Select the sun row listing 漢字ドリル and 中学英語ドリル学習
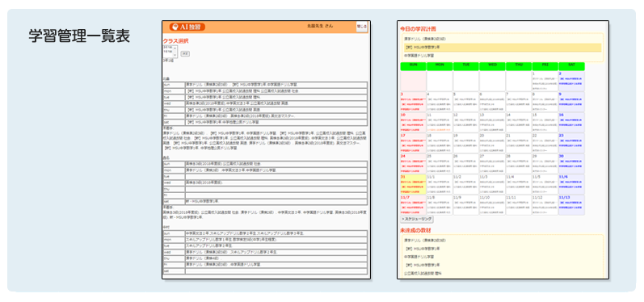Viewport: 644px width, 302px height. (265, 85)
